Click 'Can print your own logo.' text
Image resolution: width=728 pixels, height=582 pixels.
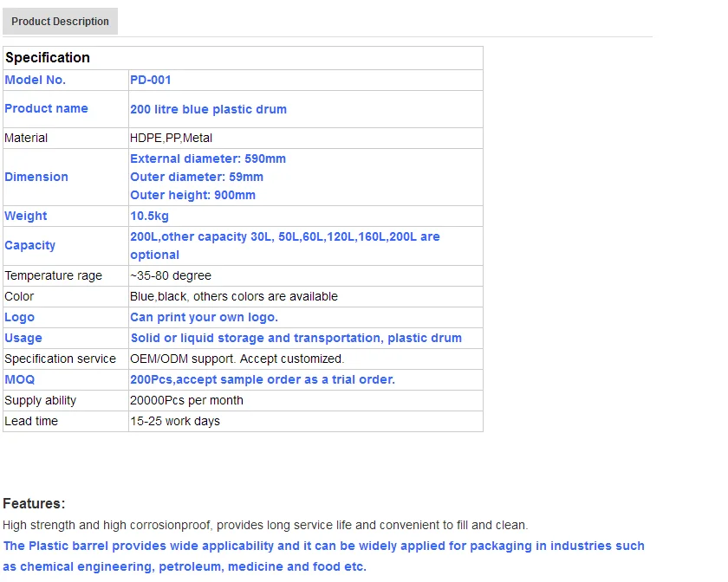[205, 317]
